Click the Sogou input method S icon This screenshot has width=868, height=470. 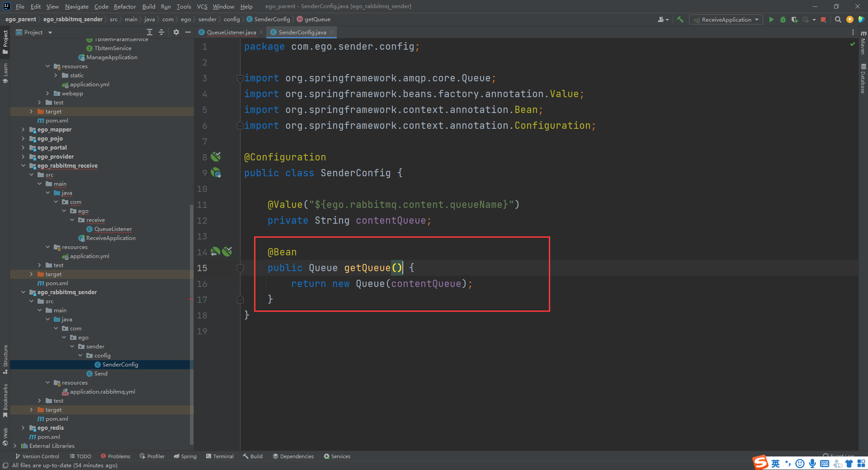tap(760, 463)
